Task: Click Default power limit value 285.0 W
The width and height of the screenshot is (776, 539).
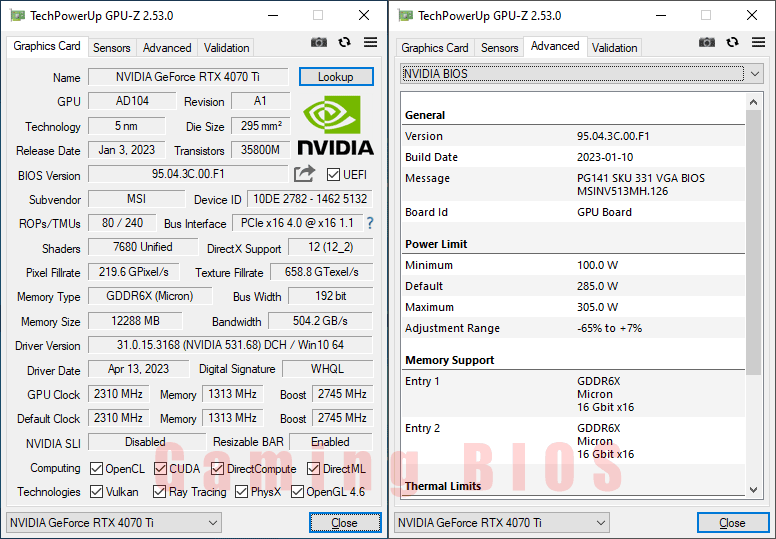Action: pyautogui.click(x=597, y=286)
